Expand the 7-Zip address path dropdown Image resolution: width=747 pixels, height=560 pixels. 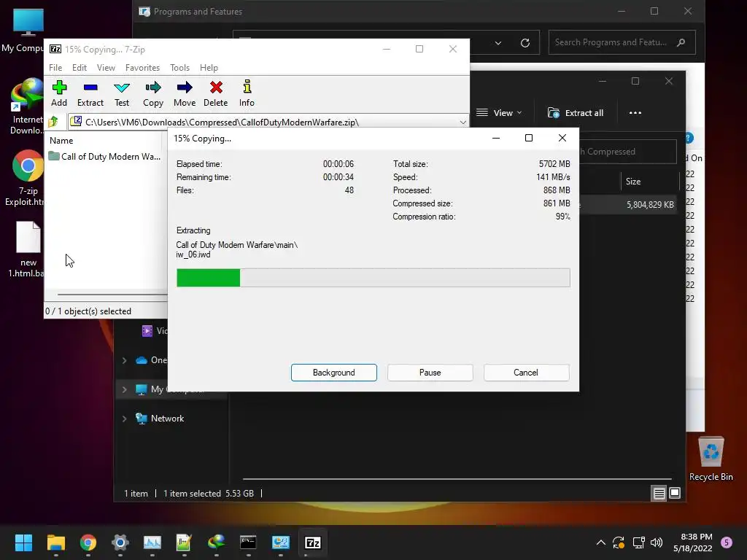tap(462, 122)
